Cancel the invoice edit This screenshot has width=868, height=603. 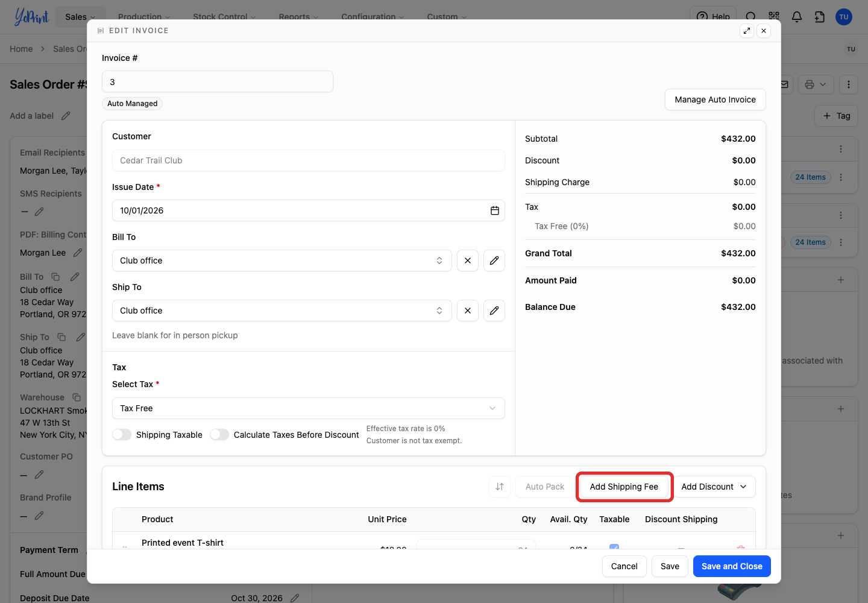pos(624,566)
